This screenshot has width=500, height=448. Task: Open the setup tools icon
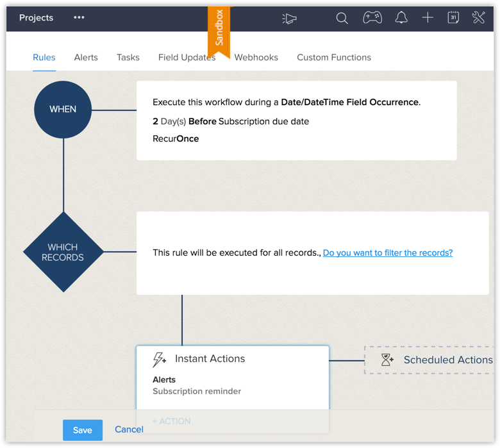tap(479, 18)
